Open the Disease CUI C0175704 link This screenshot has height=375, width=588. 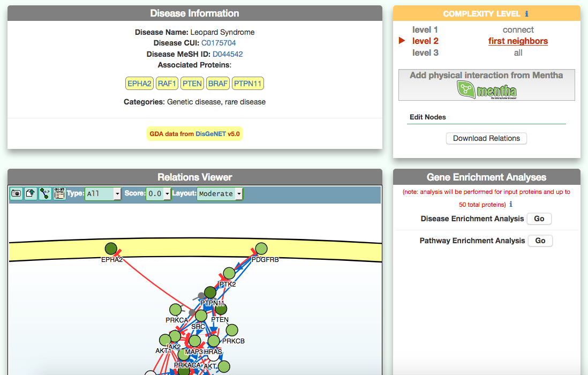point(218,43)
